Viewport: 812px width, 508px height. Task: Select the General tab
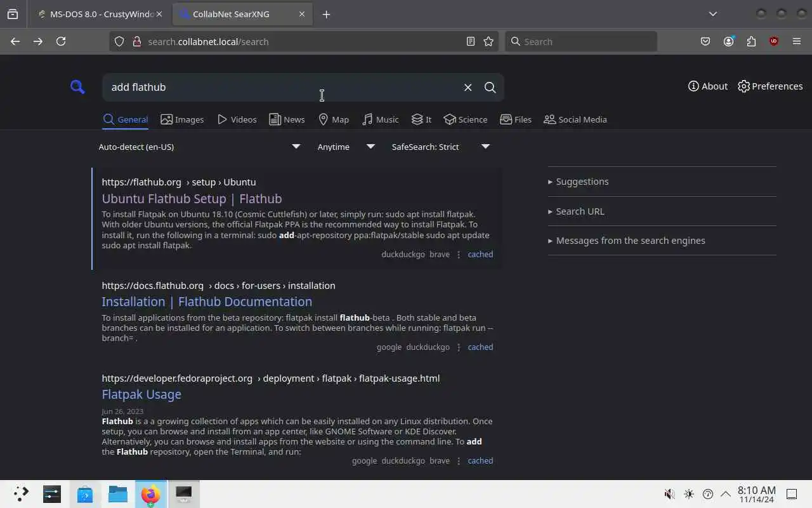click(126, 119)
